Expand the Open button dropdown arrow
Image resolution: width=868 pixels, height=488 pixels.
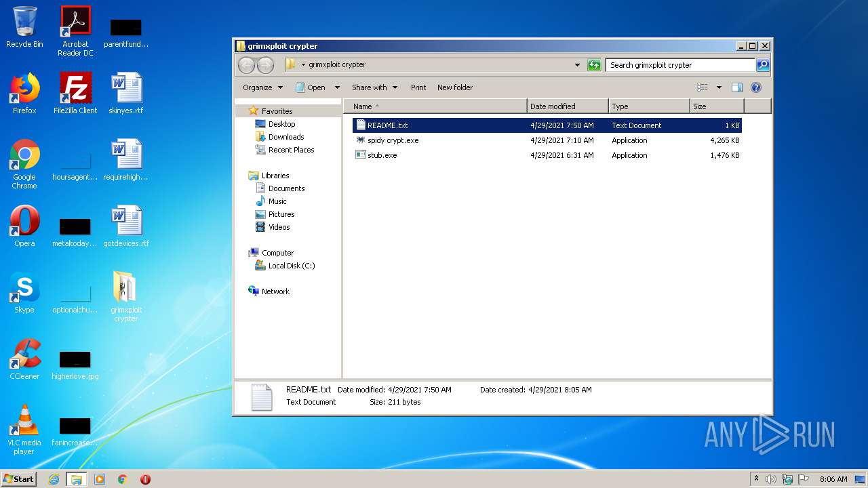(337, 87)
